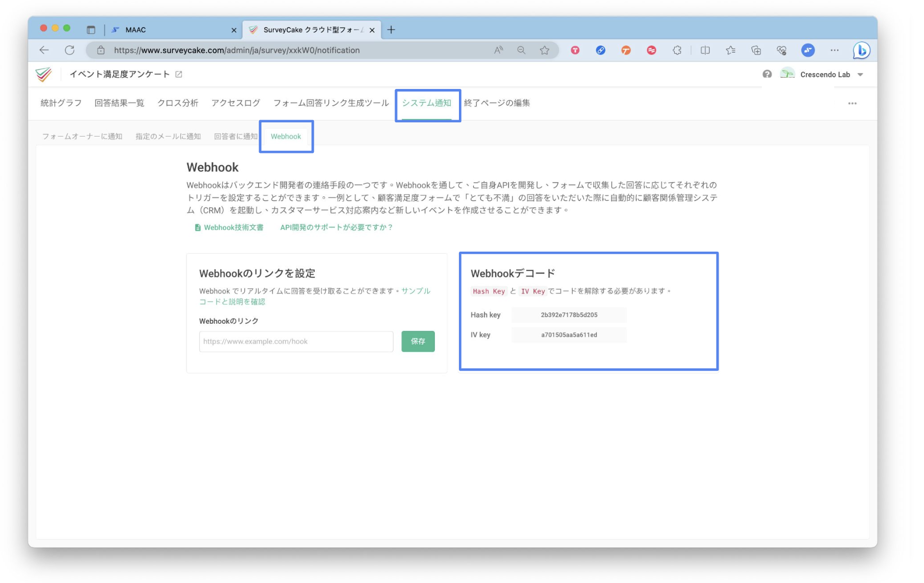The height and width of the screenshot is (583, 924).
Task: Select the Hash key value 2b392e7178b5d205
Action: (569, 315)
